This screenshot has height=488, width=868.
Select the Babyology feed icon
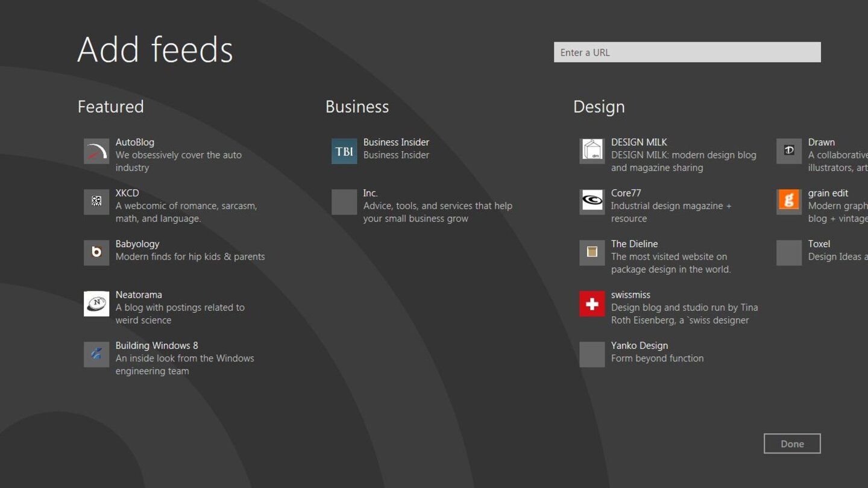click(x=96, y=253)
